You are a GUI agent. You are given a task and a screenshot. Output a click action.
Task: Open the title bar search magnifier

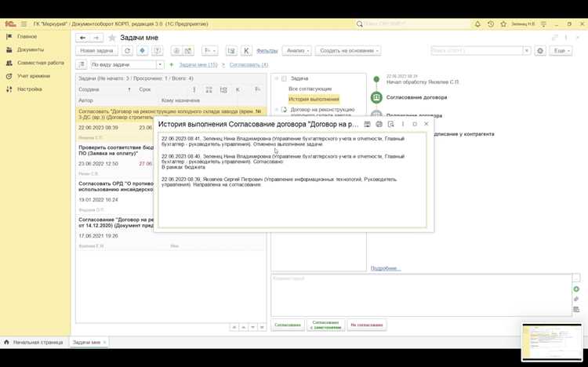point(359,24)
